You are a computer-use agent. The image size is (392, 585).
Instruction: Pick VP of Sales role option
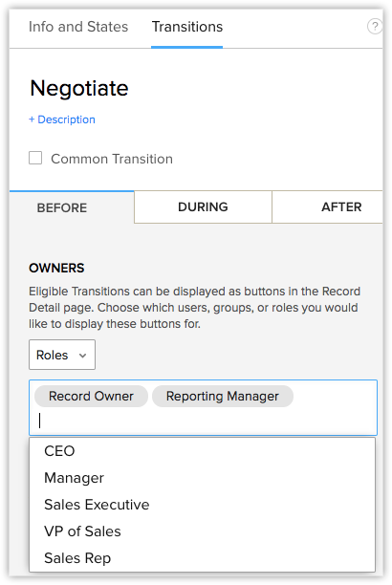tap(202, 531)
